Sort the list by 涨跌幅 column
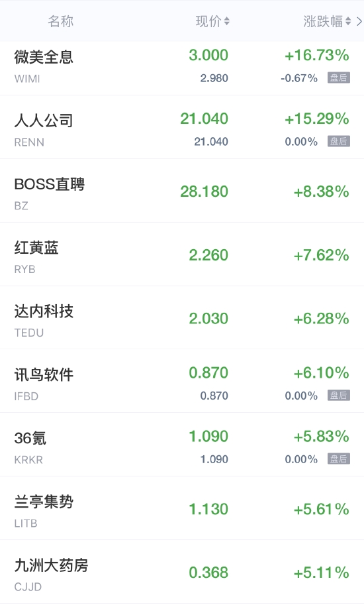The height and width of the screenshot is (605, 364). [327, 21]
